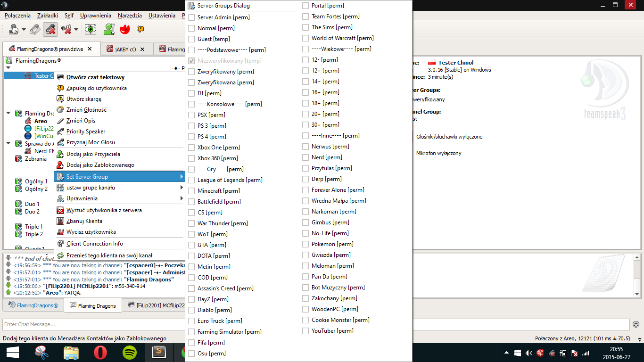644x362 pixels.
Task: Click the Windows Start button
Action: coord(13,353)
